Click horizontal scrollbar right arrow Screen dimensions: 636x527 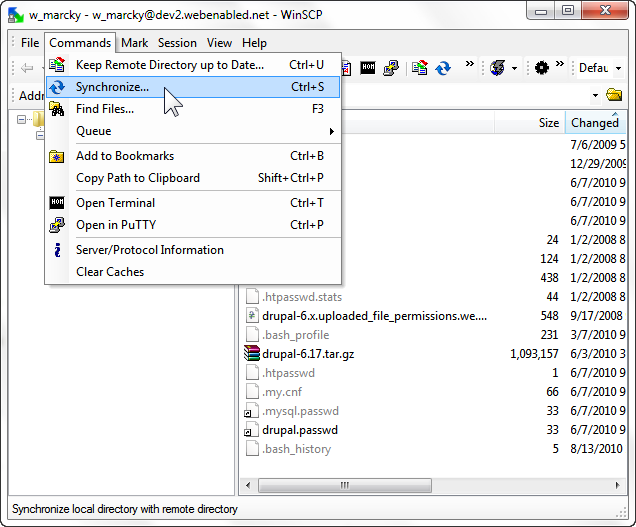pos(618,485)
